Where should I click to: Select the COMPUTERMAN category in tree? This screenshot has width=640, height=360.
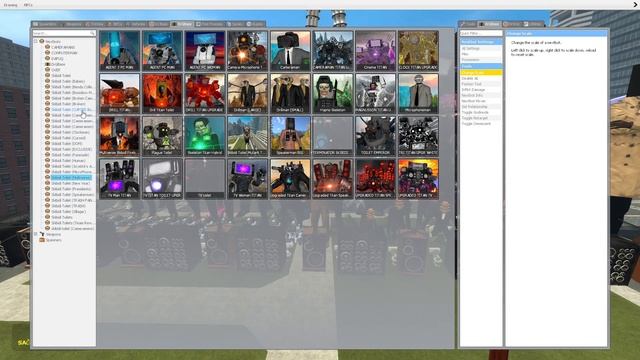click(64, 53)
